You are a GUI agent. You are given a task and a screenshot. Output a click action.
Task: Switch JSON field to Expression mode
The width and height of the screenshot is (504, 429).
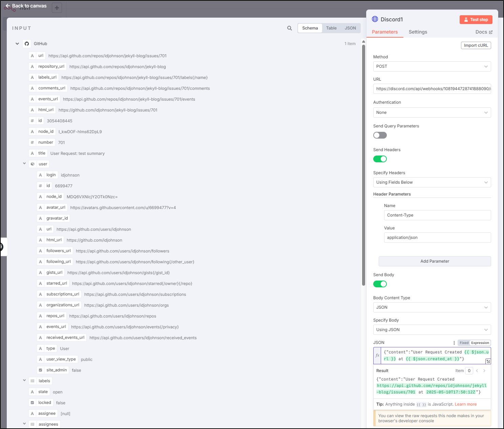click(480, 343)
